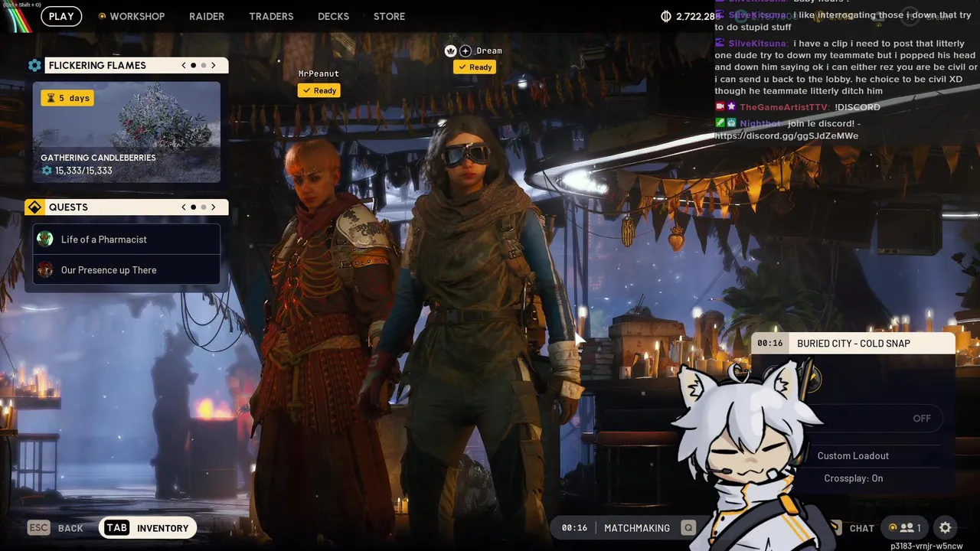This screenshot has height=551, width=980.
Task: Show next Flickering Flames page with right chevron
Action: point(214,65)
